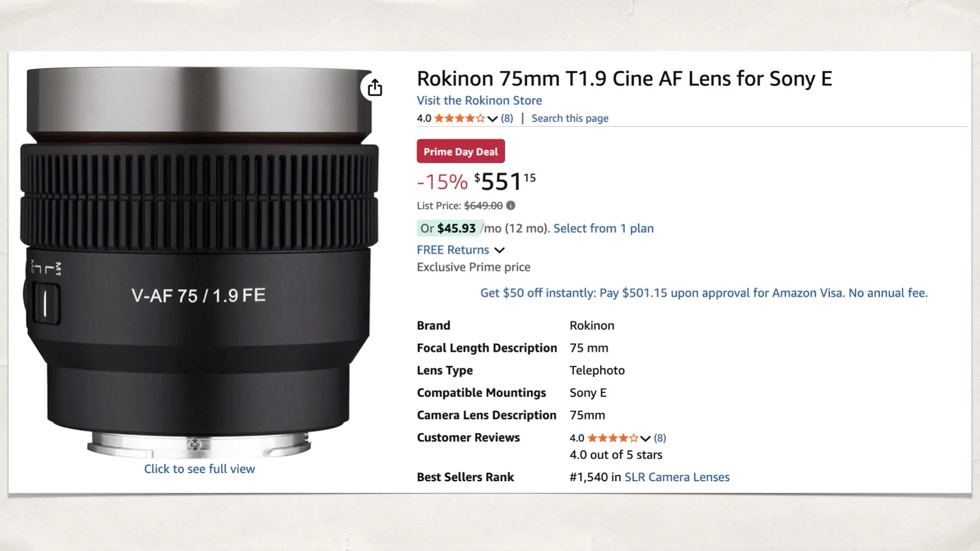
Task: Select from 1 payment plan
Action: point(603,228)
